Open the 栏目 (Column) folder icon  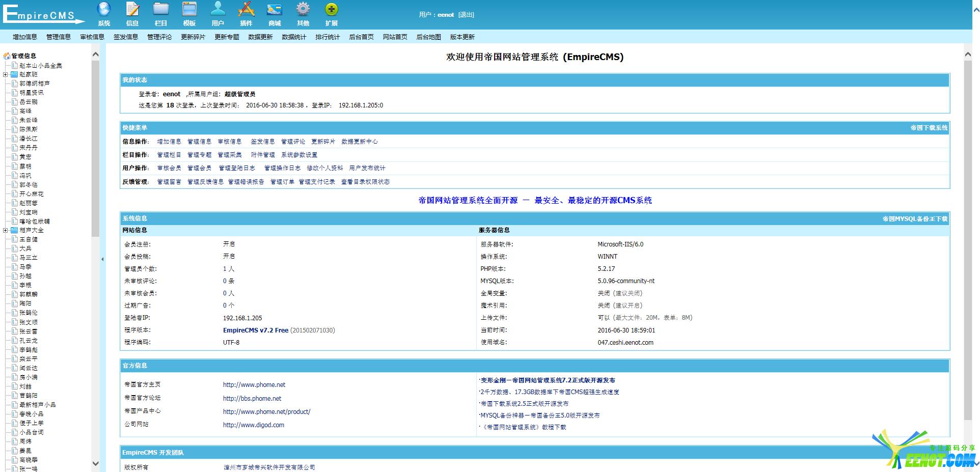tap(161, 10)
